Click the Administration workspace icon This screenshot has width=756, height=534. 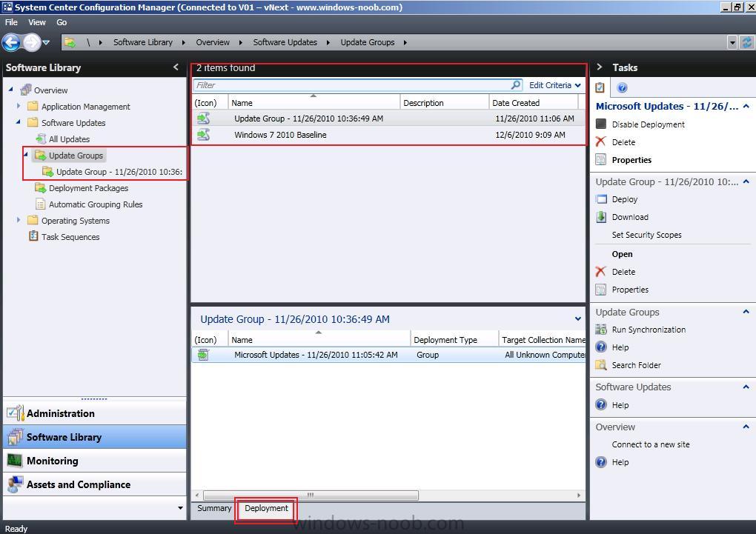click(15, 413)
